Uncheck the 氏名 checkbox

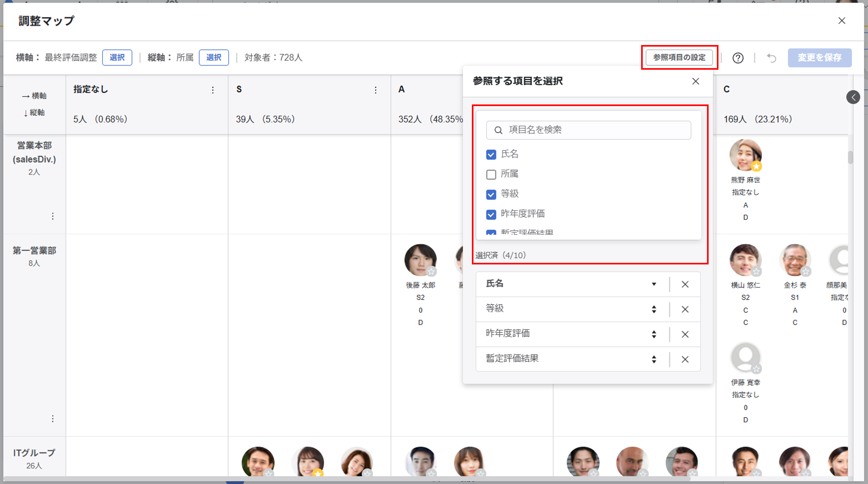(491, 154)
